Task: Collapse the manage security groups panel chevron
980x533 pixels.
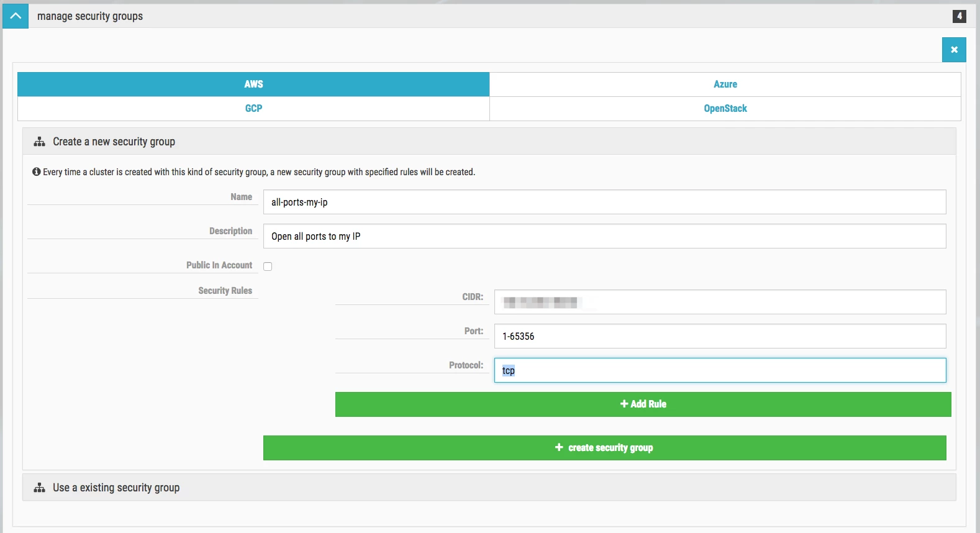Action: point(16,16)
